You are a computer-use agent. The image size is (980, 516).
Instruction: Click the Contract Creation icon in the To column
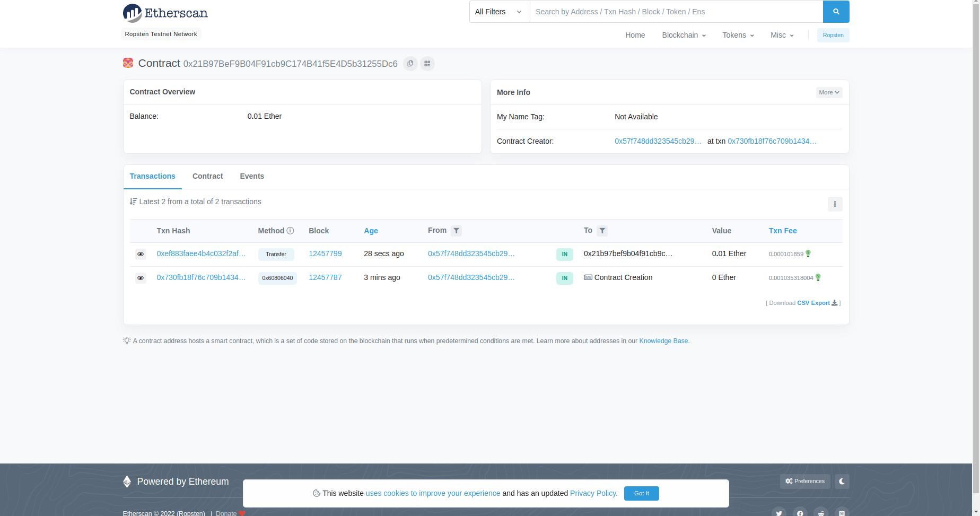[588, 277]
